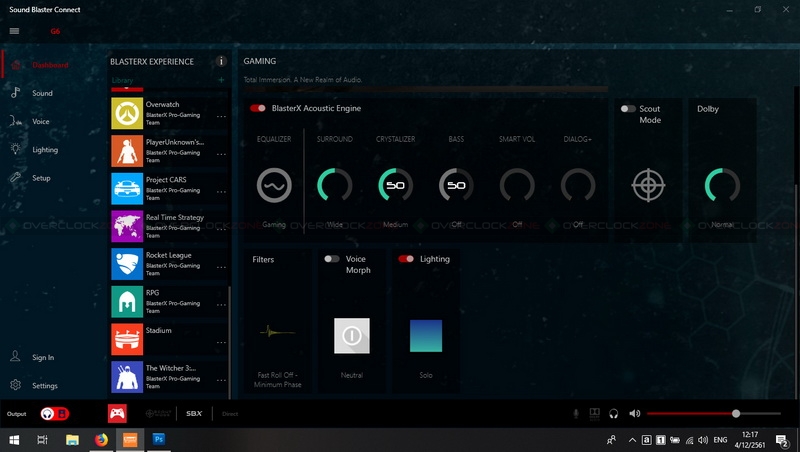The height and width of the screenshot is (452, 800).
Task: Select PlayerUnknown's profile icon
Action: (x=127, y=151)
